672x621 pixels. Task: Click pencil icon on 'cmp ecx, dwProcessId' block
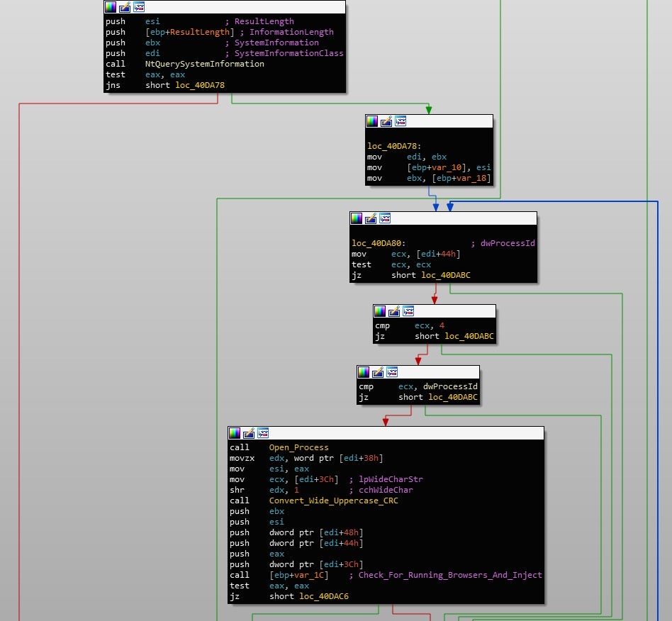[378, 372]
